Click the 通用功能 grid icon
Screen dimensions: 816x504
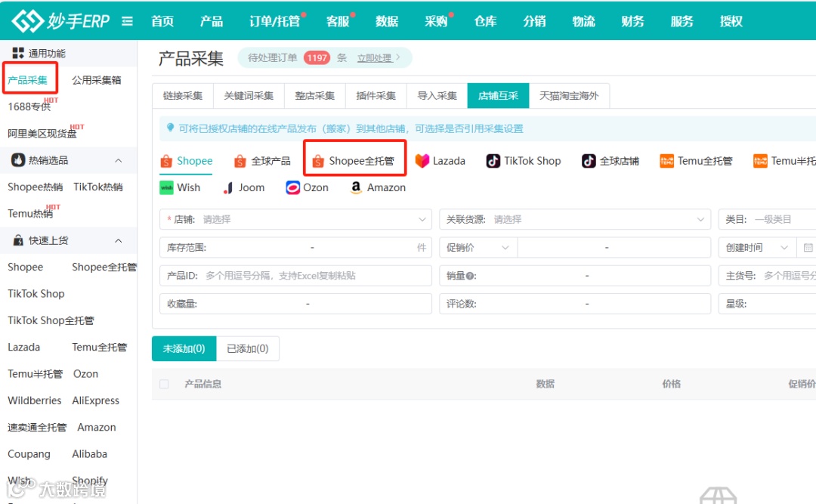click(18, 53)
